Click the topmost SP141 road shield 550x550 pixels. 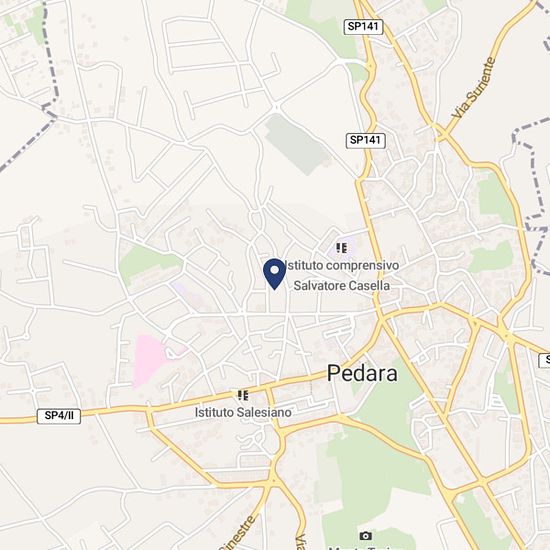pyautogui.click(x=363, y=27)
